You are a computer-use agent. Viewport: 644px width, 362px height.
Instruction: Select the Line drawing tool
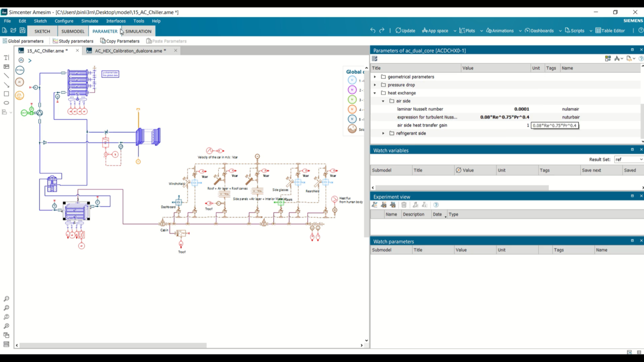[7, 76]
